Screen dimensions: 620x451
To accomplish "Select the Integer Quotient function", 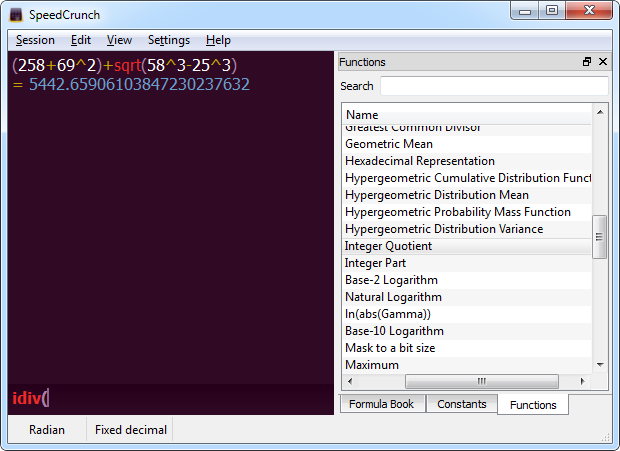I will [x=467, y=246].
